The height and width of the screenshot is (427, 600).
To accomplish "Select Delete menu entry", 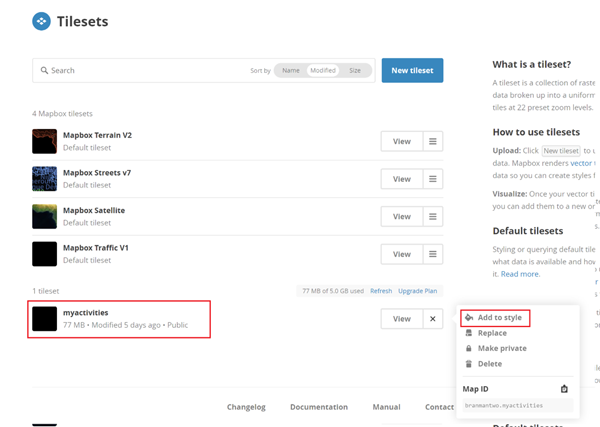I will (x=489, y=364).
